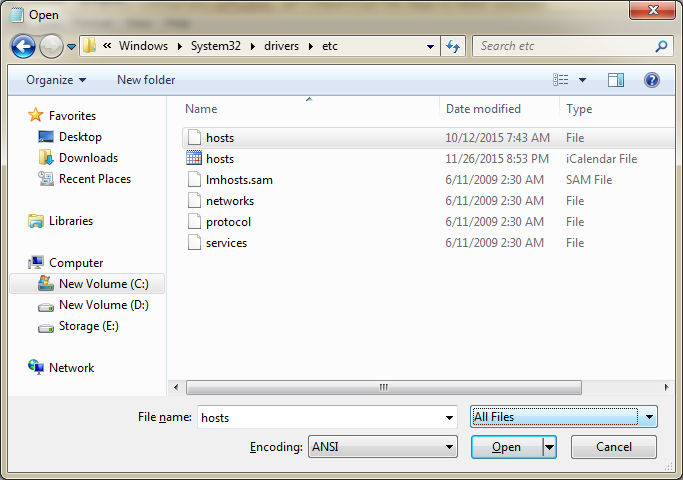Click the blue Back arrow button
The width and height of the screenshot is (683, 480).
pos(23,46)
